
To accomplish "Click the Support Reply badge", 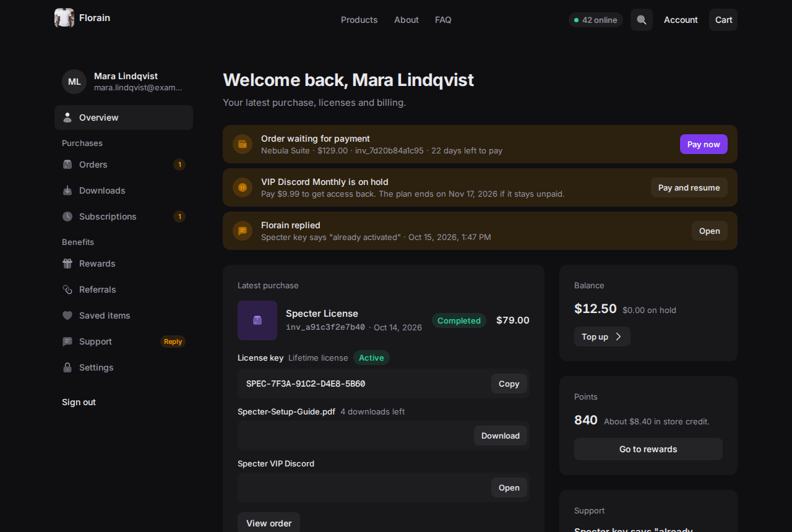I will [173, 341].
